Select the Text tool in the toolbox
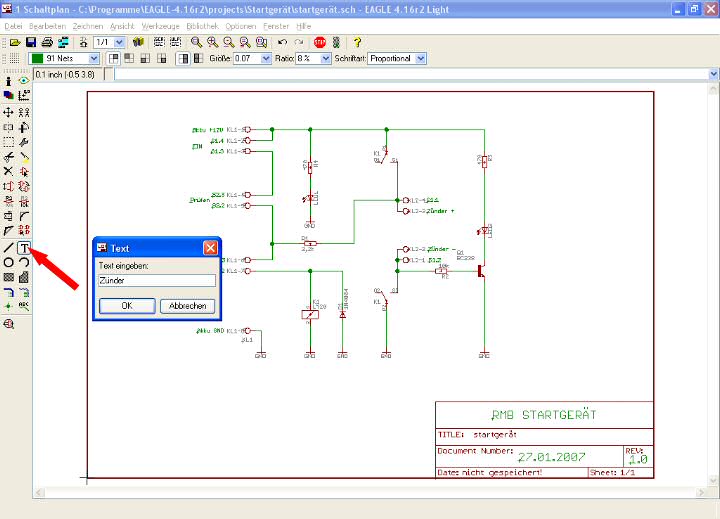 [24, 247]
